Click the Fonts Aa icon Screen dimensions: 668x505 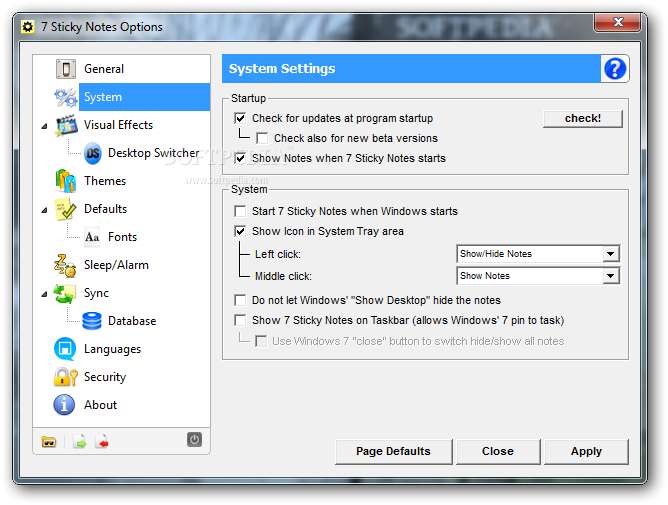pos(92,237)
